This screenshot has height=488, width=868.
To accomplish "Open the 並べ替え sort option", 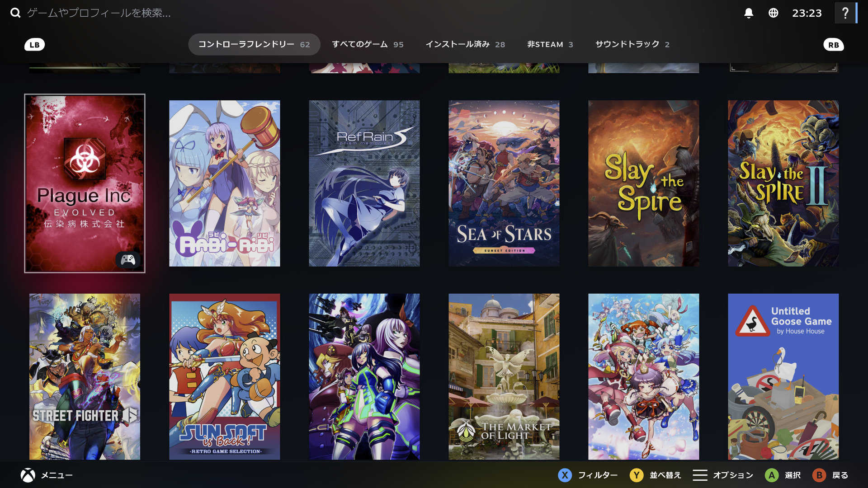I will (x=665, y=475).
